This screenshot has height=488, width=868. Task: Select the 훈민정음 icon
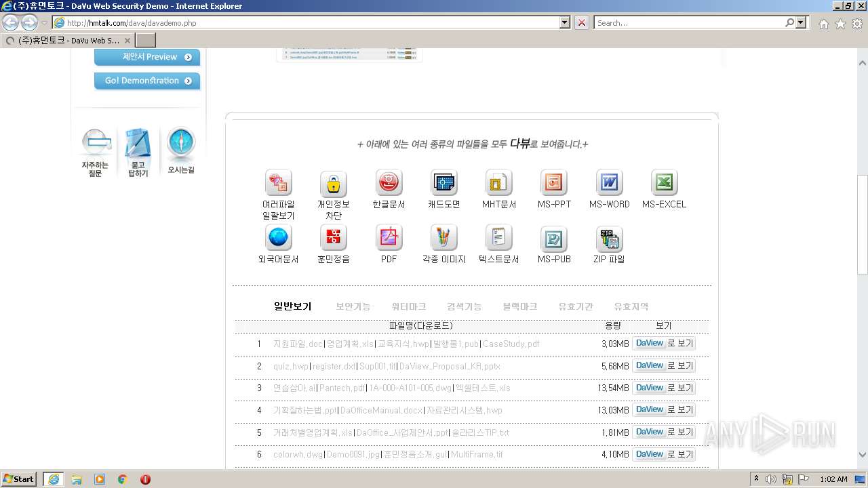pyautogui.click(x=333, y=238)
